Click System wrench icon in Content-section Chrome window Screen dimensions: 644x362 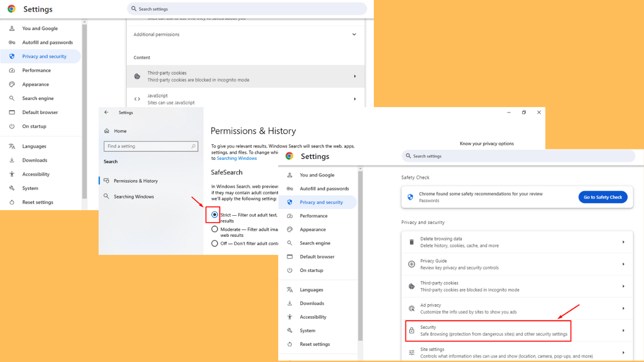coord(12,189)
